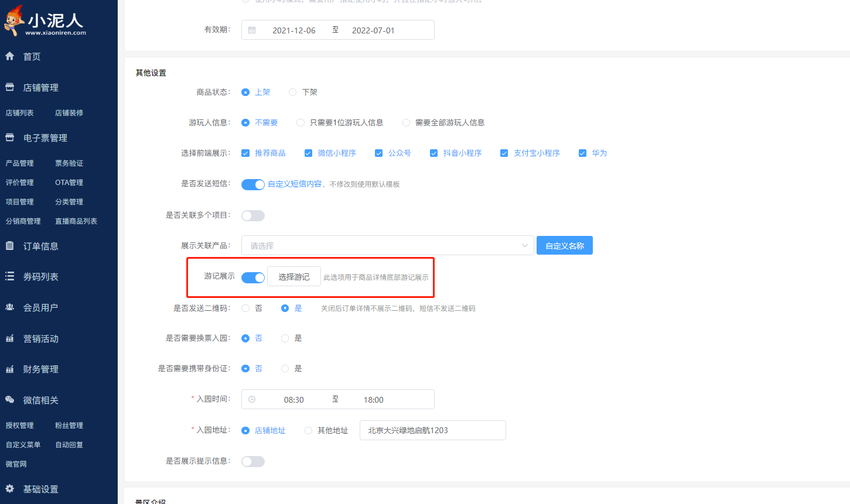The width and height of the screenshot is (850, 504).
Task: Click the 入园地址 address input field
Action: [x=432, y=430]
